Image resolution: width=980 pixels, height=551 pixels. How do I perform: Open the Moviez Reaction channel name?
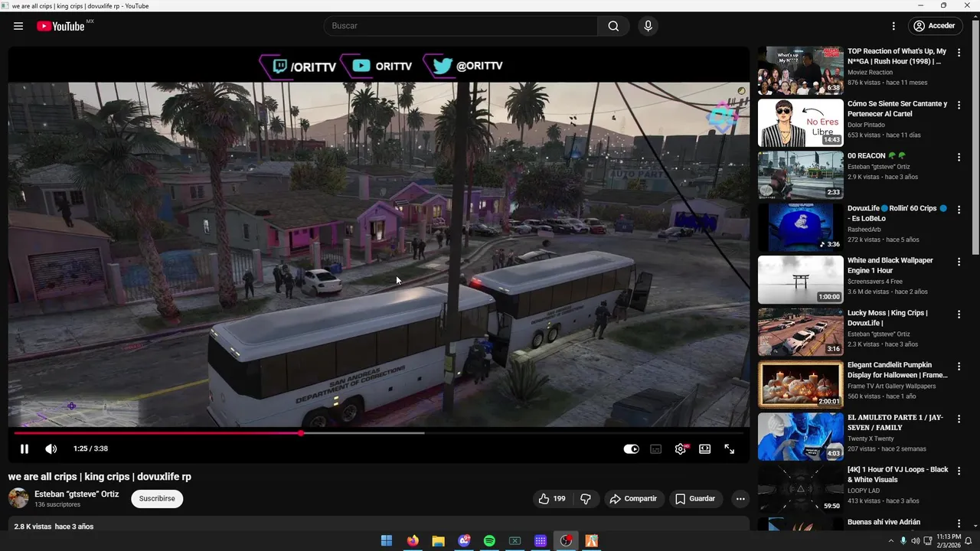(870, 73)
